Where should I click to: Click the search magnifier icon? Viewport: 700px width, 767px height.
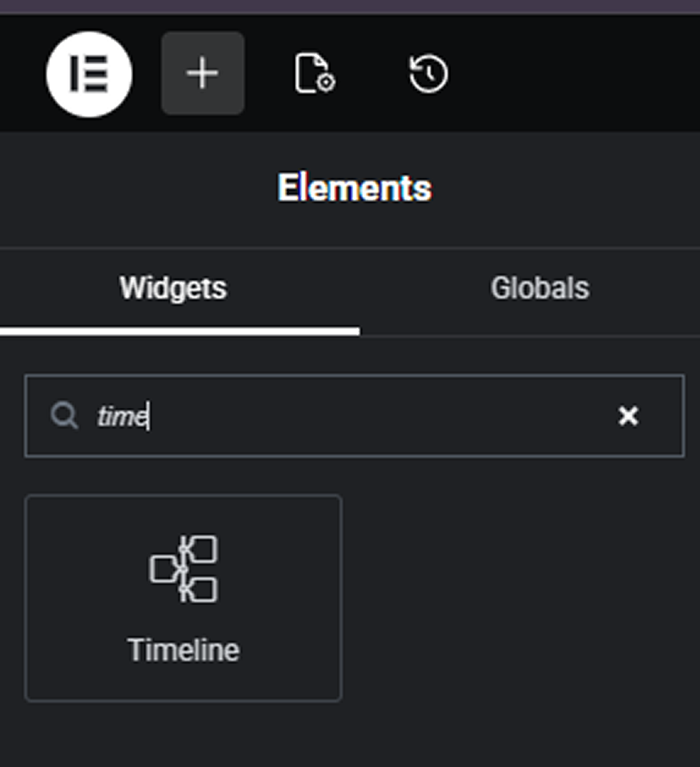(x=65, y=416)
